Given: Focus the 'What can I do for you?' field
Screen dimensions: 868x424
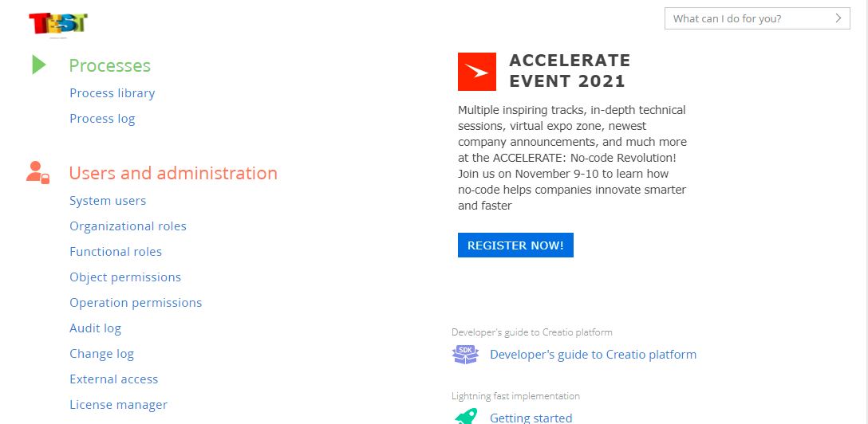Looking at the screenshot, I should point(757,18).
